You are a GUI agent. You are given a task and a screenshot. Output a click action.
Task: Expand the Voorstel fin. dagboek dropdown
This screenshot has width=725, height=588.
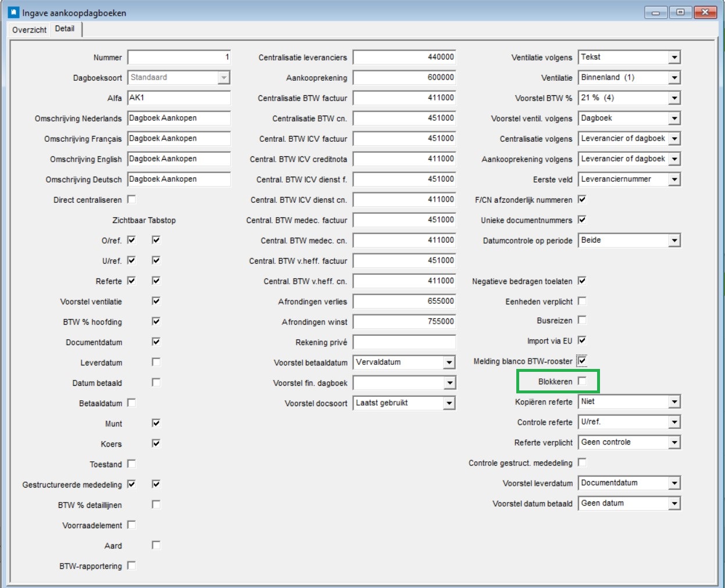pos(449,383)
